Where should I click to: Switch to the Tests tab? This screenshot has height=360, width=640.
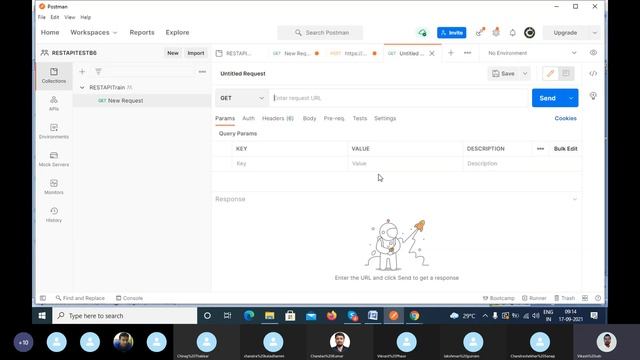360,118
